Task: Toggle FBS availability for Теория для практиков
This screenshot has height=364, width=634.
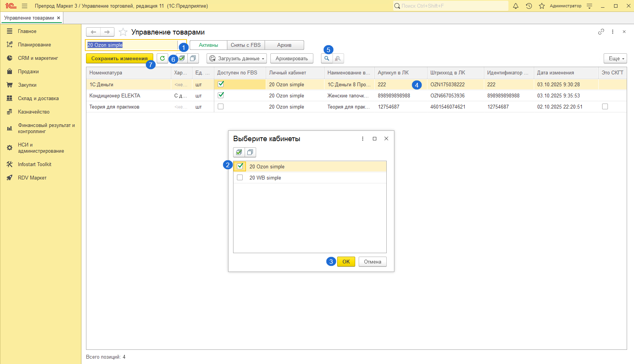Action: coord(221,107)
